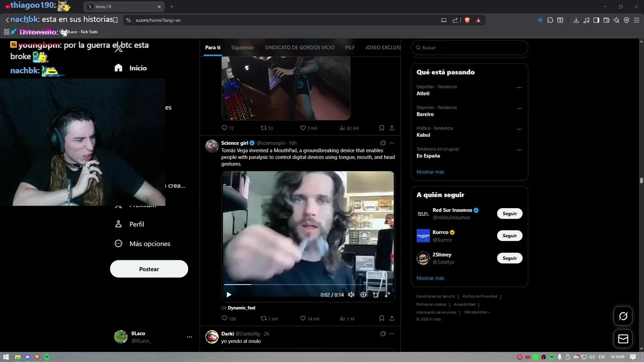Image resolution: width=644 pixels, height=362 pixels.
Task: Follow 2Slimey account
Action: (510, 258)
